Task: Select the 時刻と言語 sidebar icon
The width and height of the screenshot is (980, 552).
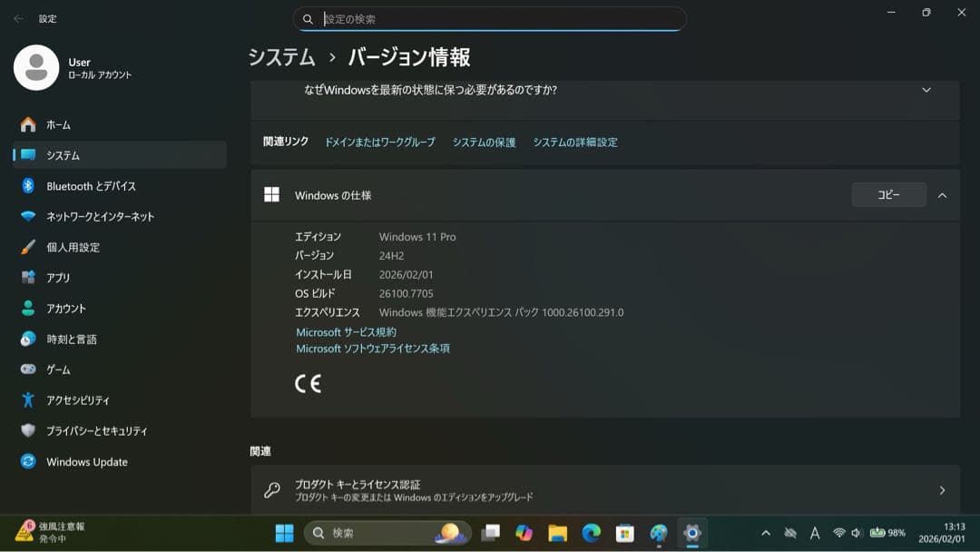Action: click(26, 339)
